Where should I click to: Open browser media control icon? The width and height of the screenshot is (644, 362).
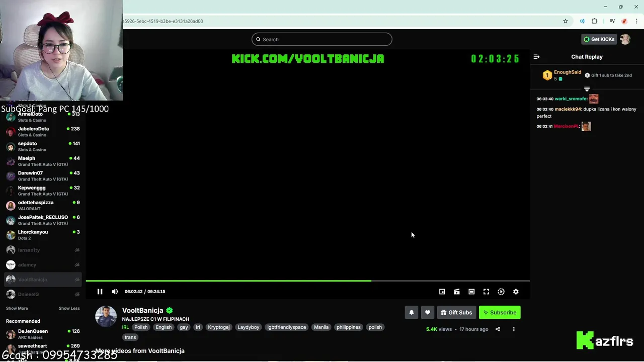(612, 21)
